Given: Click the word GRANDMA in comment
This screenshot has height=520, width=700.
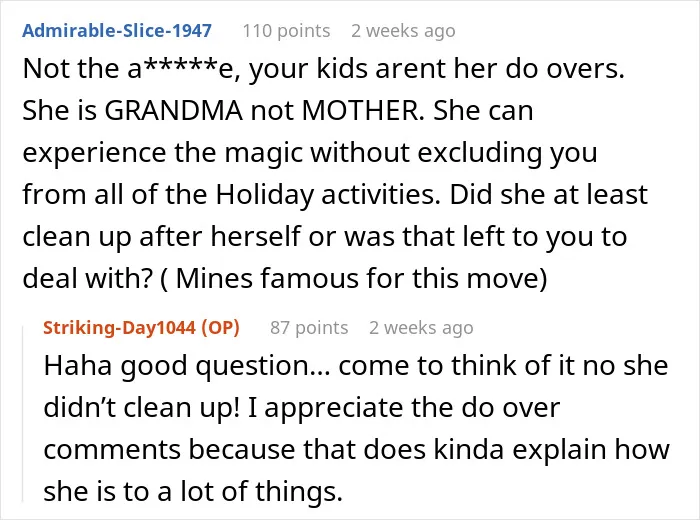Looking at the screenshot, I should pos(173,110).
